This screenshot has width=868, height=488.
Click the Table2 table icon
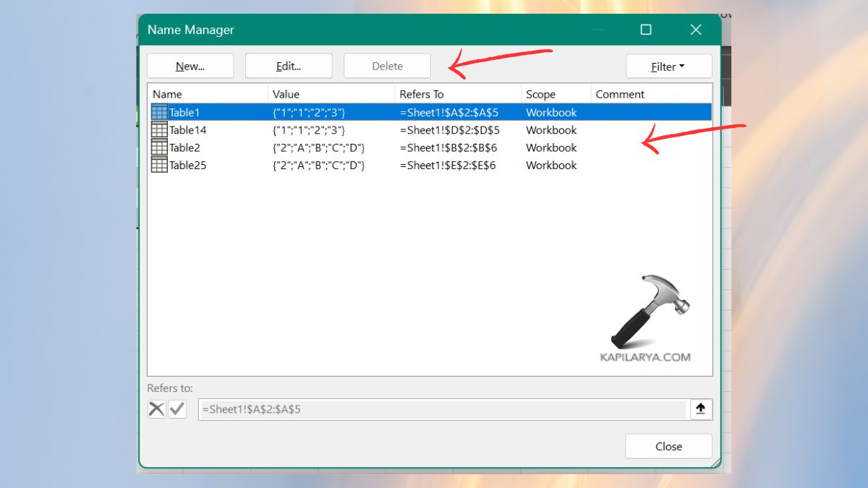(159, 147)
